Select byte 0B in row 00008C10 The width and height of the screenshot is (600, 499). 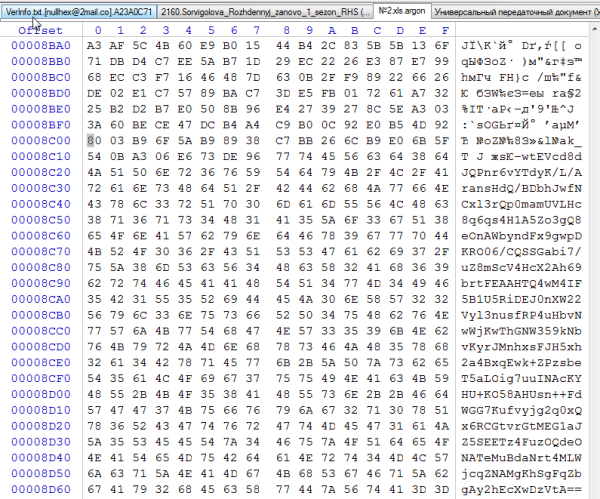pos(117,157)
